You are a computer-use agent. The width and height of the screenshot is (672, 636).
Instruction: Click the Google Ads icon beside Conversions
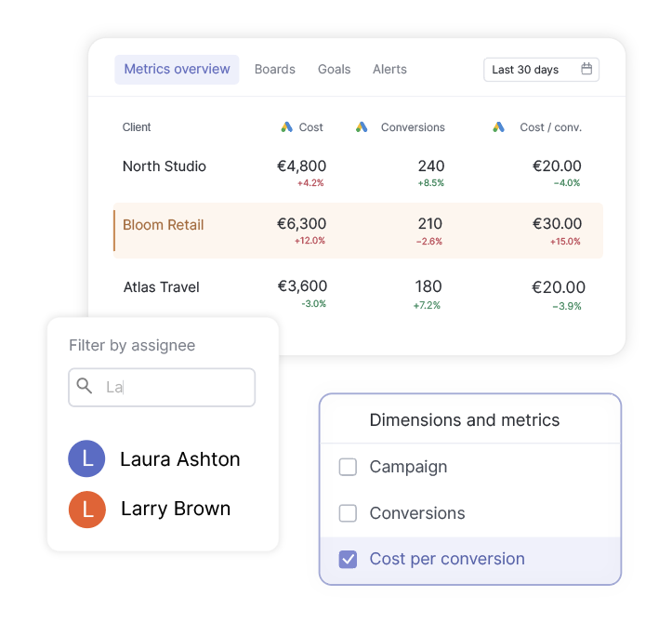pos(362,127)
